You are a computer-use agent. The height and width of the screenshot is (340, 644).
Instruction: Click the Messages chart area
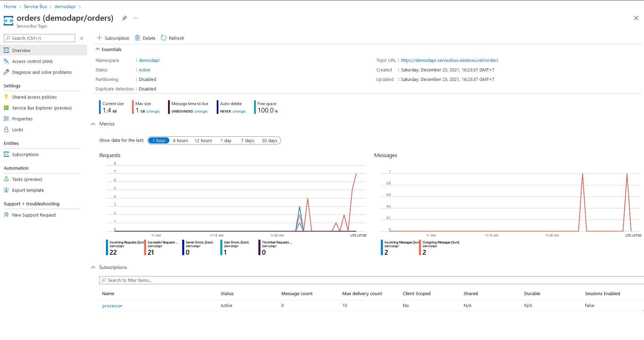(x=511, y=201)
